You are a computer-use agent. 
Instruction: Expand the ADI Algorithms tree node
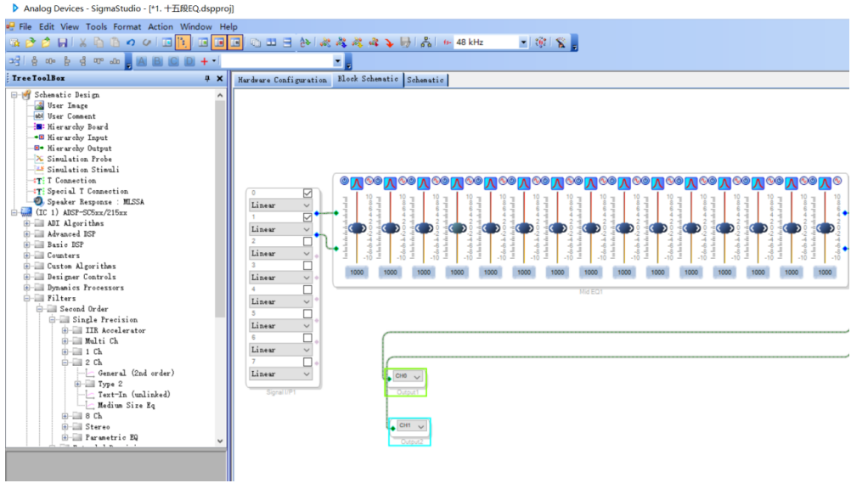[x=26, y=223]
